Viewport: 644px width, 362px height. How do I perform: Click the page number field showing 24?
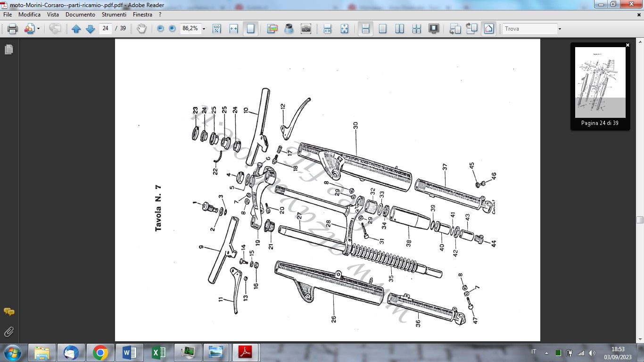(x=105, y=28)
